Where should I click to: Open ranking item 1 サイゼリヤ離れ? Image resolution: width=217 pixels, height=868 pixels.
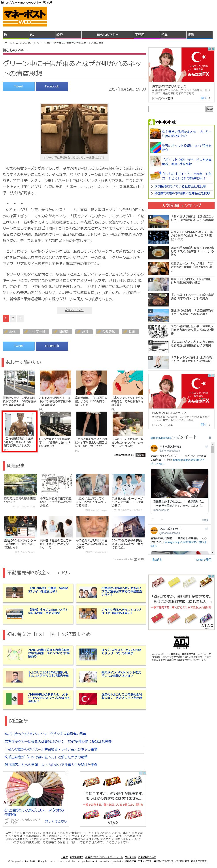(192, 218)
